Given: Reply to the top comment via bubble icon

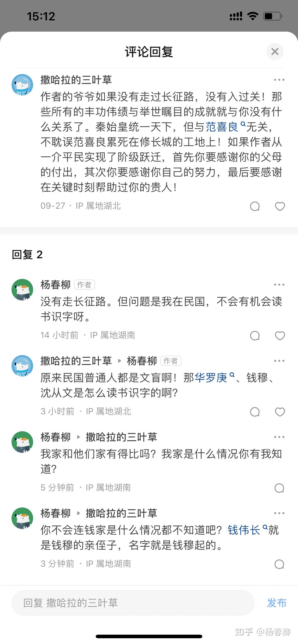Looking at the screenshot, I should click(255, 206).
